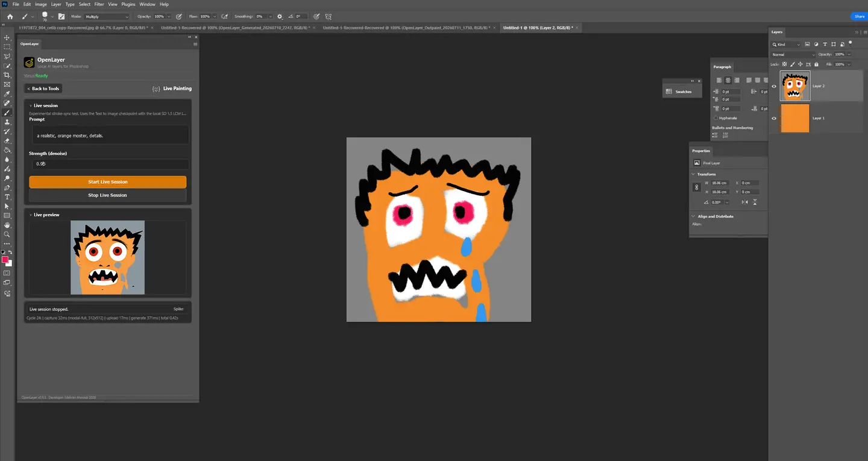Open the Plugins menu
This screenshot has height=461, width=868.
tap(128, 4)
